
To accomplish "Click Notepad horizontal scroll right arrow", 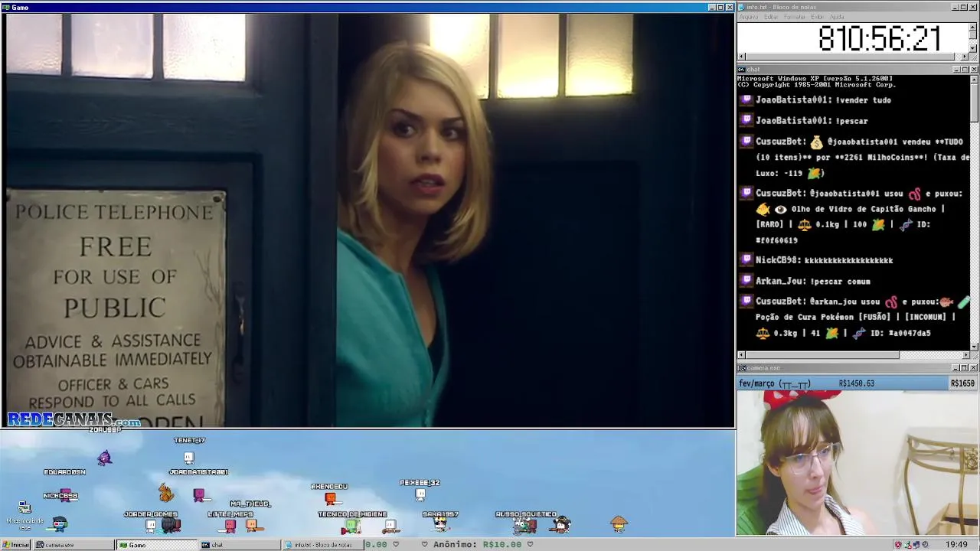I will click(x=965, y=57).
